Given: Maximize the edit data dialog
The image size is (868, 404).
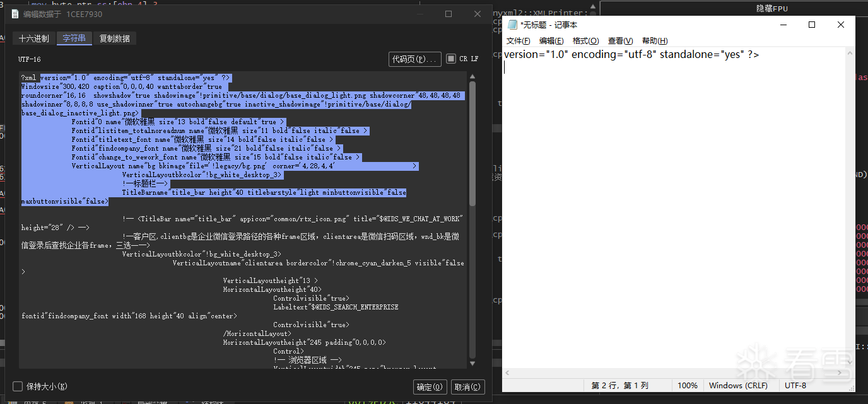Looking at the screenshot, I should [448, 14].
